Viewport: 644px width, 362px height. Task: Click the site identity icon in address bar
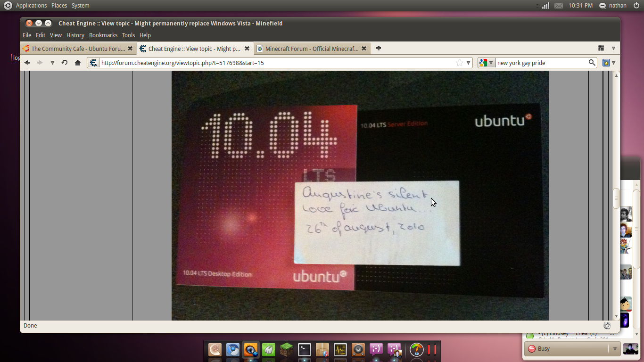[x=93, y=63]
